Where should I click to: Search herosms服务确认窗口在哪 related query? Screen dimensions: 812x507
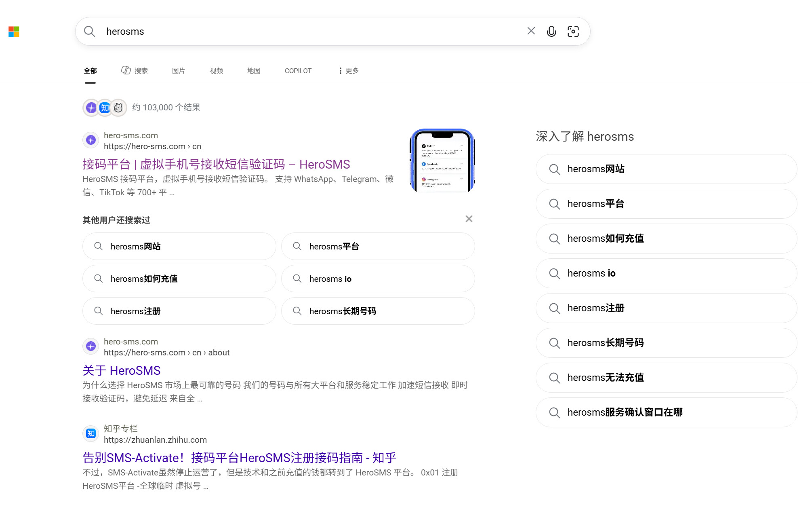coord(667,412)
